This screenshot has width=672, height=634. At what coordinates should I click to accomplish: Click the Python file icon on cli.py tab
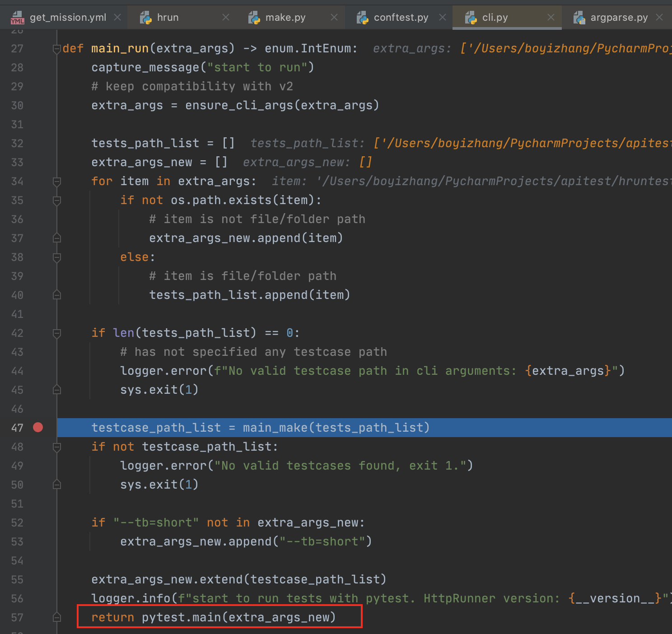click(x=471, y=18)
